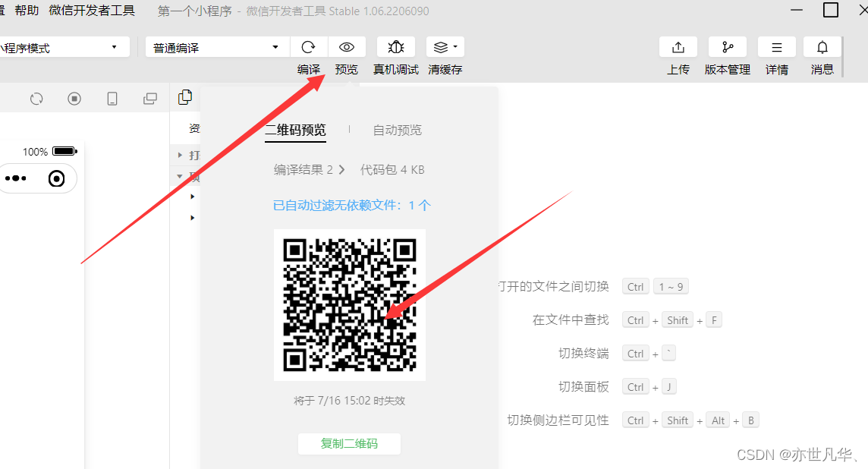Click the 将于 7/16 15:02 时失效 expiry text

point(349,401)
